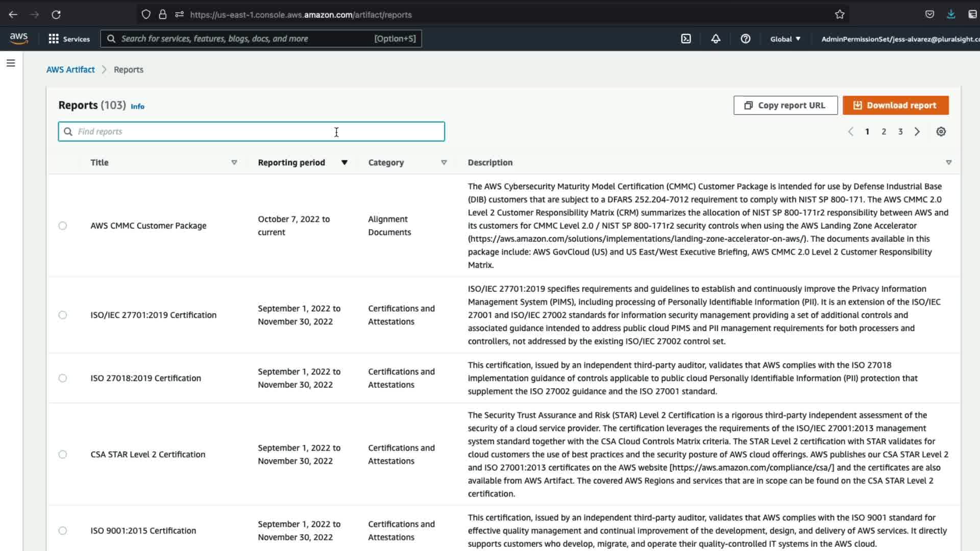Click the Copy report URL button
Image resolution: width=980 pixels, height=551 pixels.
pos(785,105)
